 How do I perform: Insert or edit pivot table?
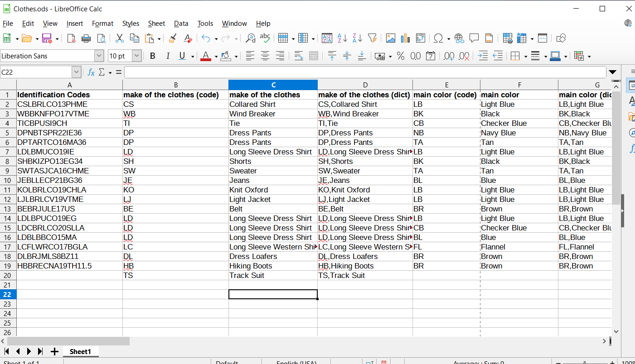(420, 38)
